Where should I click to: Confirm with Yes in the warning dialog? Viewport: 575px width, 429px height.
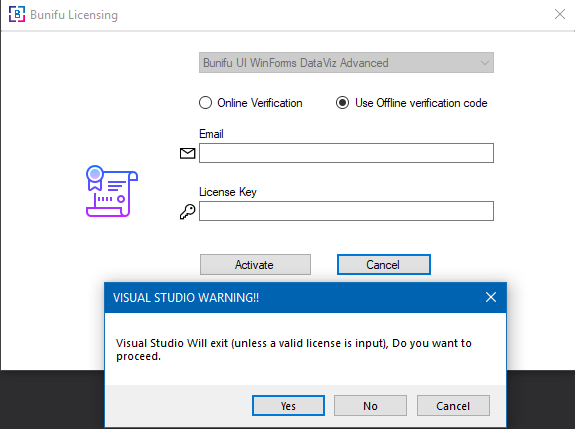coord(288,406)
